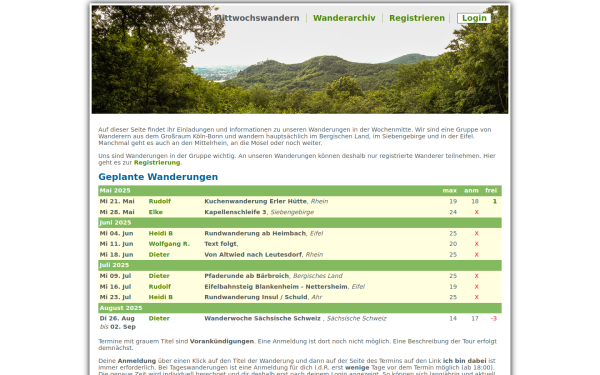Click the red X on Altwied row
This screenshot has width=600, height=375.
(476, 254)
